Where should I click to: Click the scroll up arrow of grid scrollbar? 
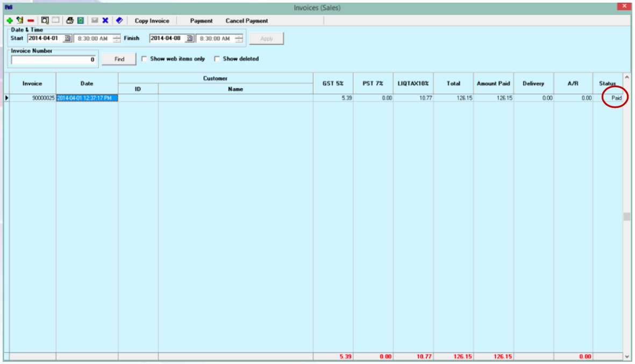627,77
